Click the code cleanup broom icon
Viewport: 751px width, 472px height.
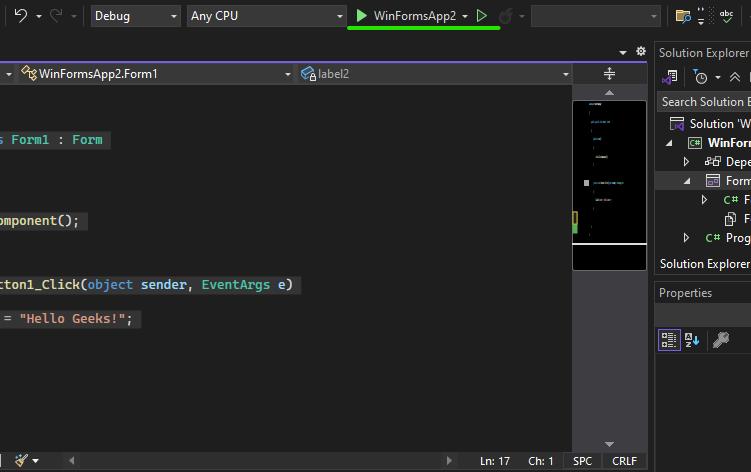point(21,460)
